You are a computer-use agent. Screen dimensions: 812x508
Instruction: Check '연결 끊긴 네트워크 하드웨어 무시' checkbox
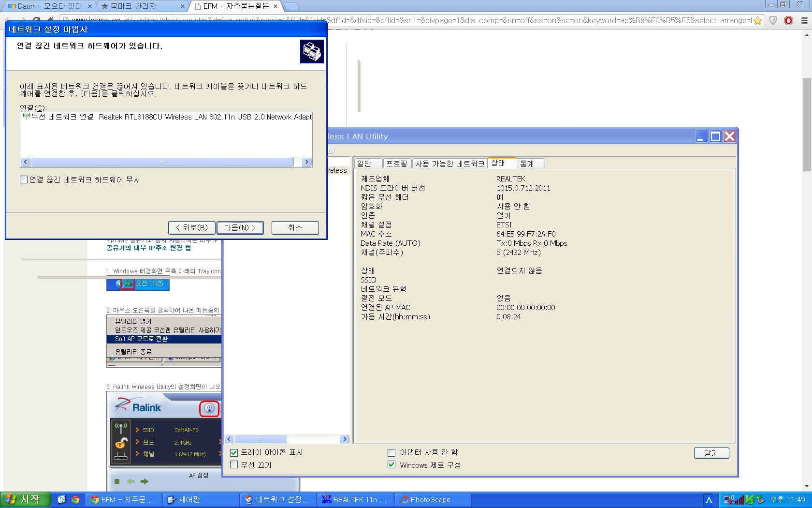coord(24,179)
